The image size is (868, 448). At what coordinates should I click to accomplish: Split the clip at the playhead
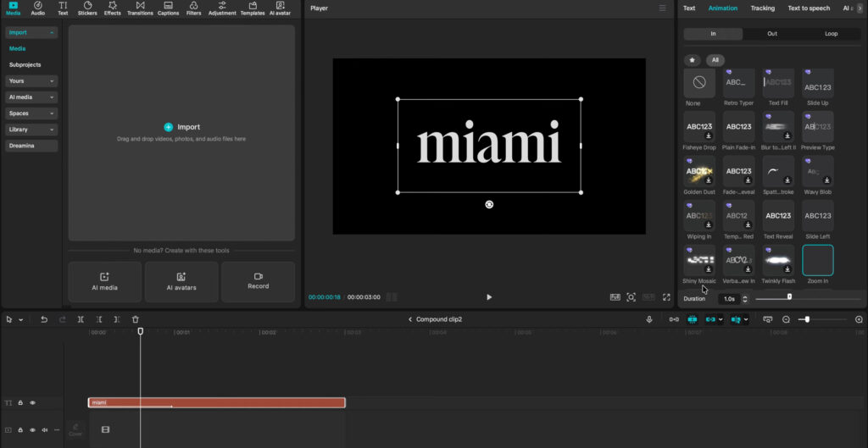pyautogui.click(x=81, y=319)
